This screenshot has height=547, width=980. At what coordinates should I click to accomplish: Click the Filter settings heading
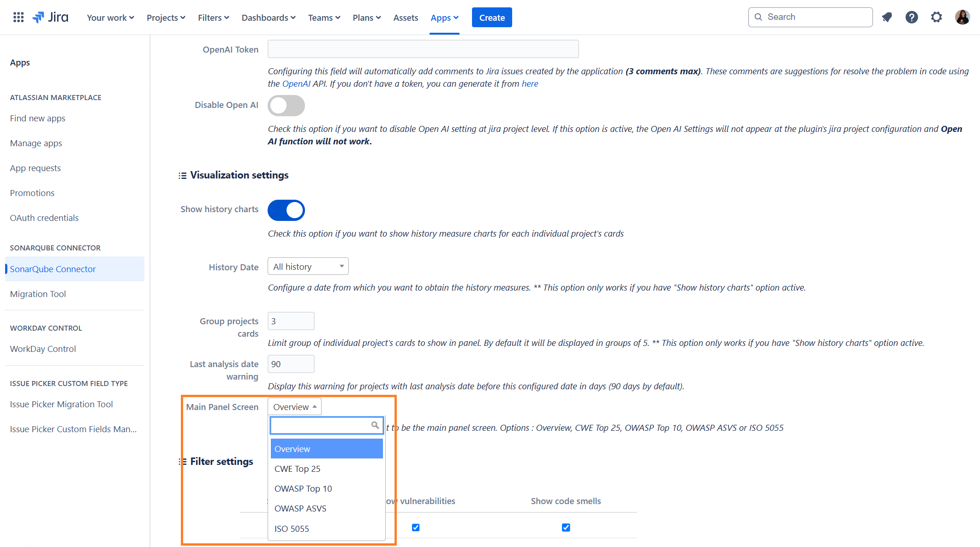(x=221, y=461)
